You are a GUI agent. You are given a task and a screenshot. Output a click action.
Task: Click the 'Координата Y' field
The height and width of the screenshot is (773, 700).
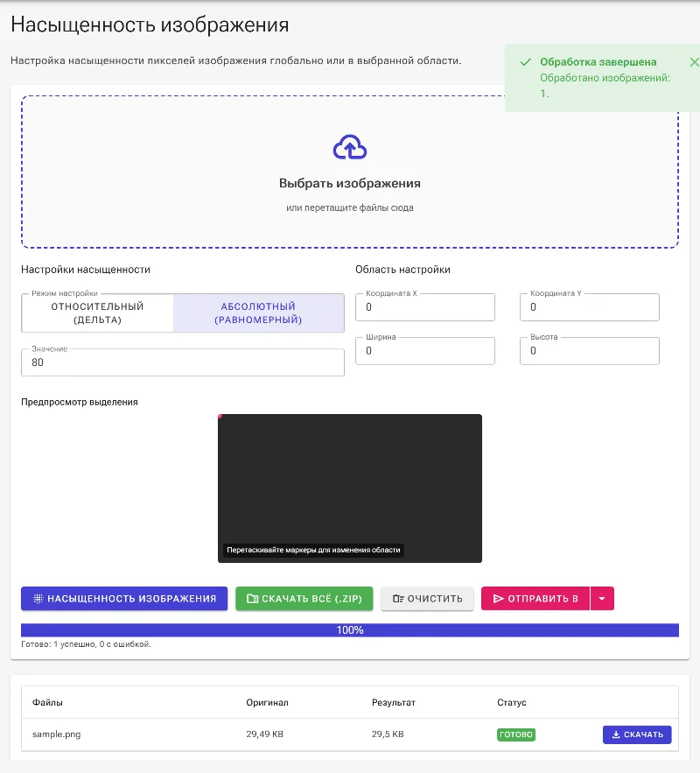[589, 307]
